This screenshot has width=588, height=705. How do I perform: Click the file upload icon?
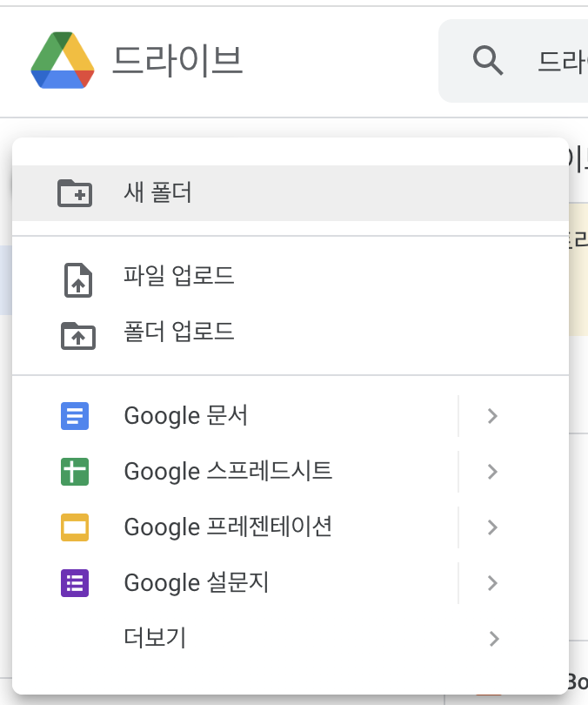tap(78, 280)
